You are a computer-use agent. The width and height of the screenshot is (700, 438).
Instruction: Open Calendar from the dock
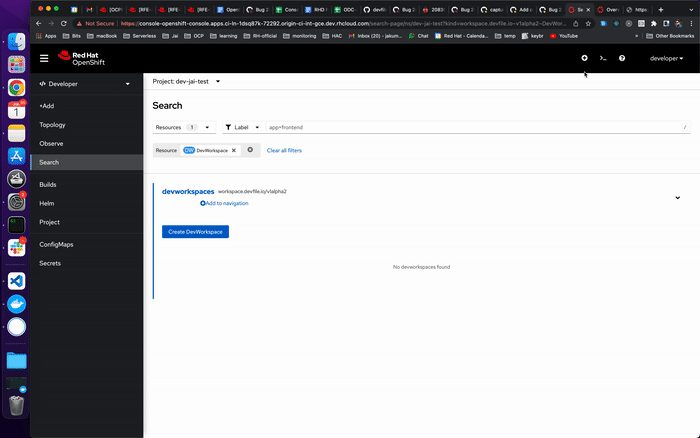(17, 110)
